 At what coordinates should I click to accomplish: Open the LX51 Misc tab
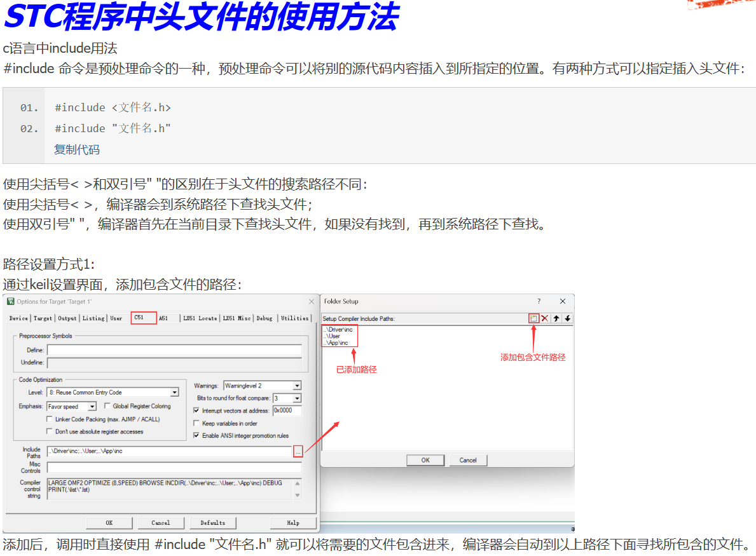(237, 318)
